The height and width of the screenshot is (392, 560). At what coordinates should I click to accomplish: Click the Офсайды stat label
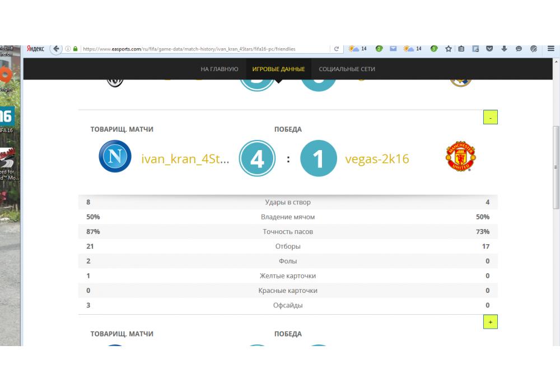pyautogui.click(x=288, y=305)
